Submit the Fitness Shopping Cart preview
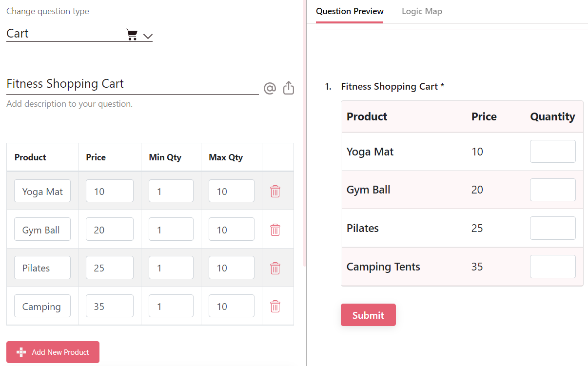 (368, 315)
